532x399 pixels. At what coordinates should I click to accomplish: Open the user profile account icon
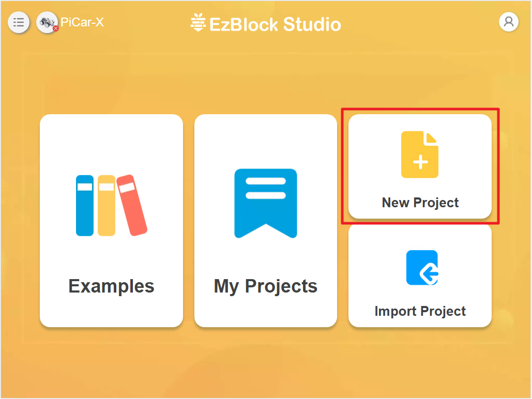[x=509, y=22]
